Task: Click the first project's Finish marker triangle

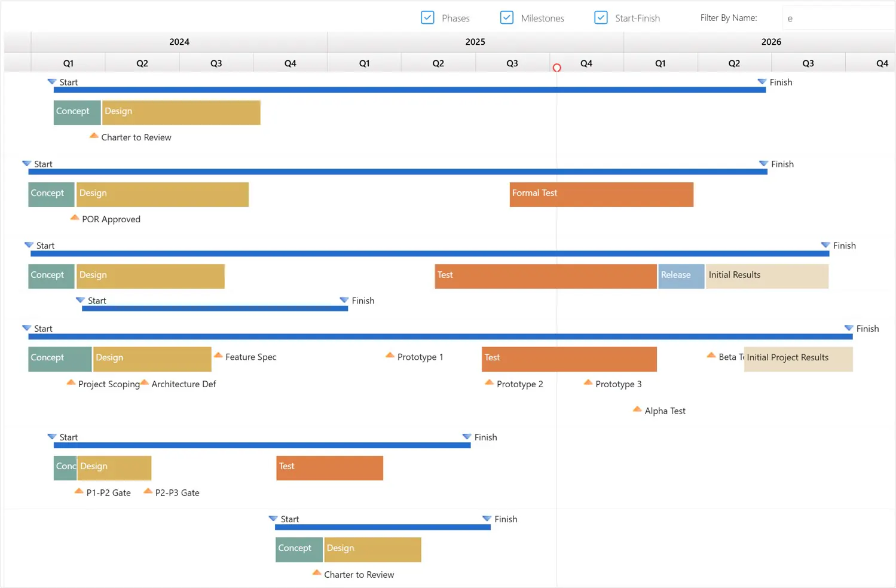Action: (x=762, y=81)
